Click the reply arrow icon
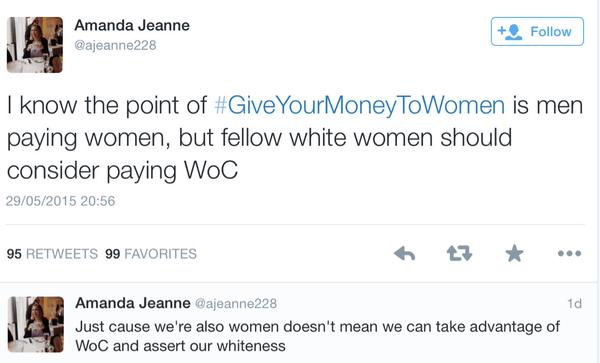The height and width of the screenshot is (363, 600). tap(404, 253)
